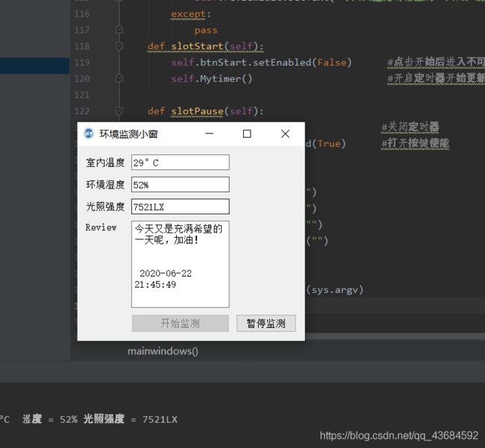Image resolution: width=485 pixels, height=448 pixels.
Task: Click the 环境湿度 label
Action: tap(105, 184)
